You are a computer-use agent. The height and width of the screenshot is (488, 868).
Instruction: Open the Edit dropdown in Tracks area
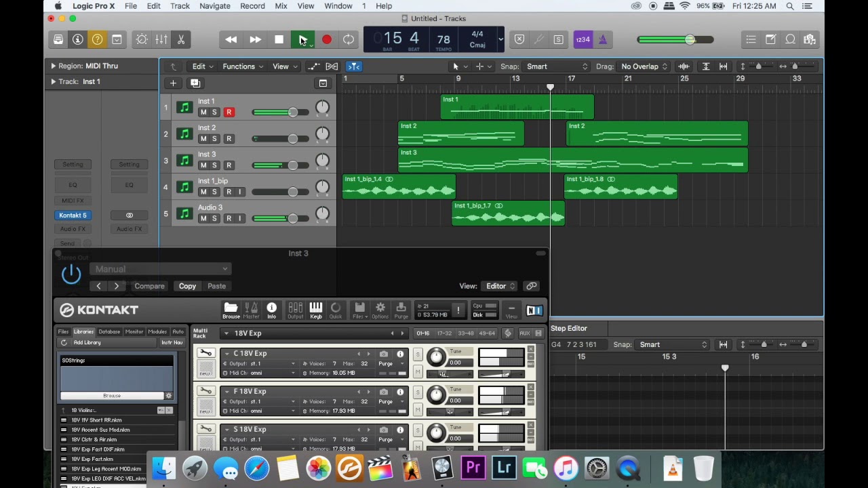[x=202, y=66]
